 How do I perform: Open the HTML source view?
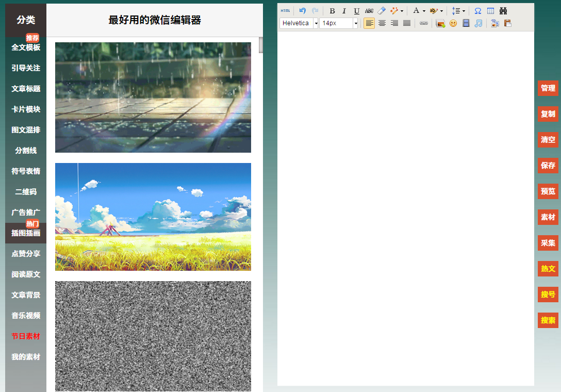285,11
